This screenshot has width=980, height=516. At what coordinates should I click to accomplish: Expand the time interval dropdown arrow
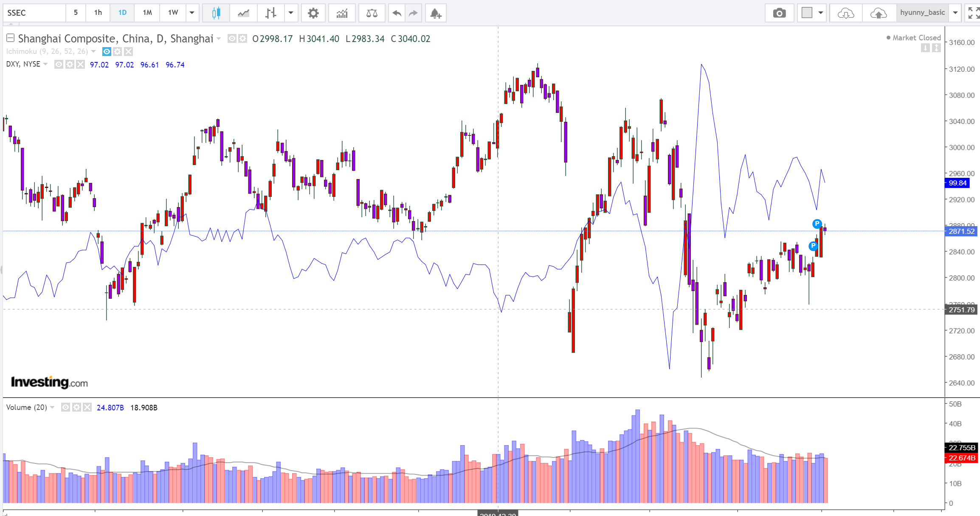pyautogui.click(x=192, y=13)
